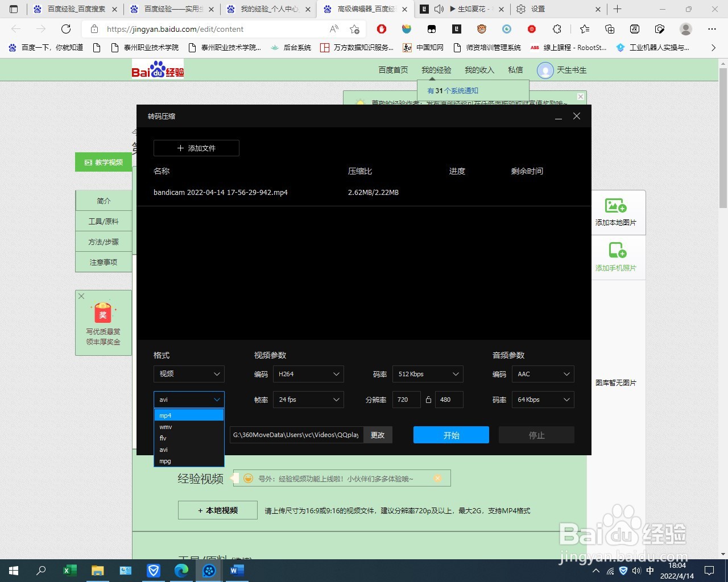Click the 添加文件 button
This screenshot has height=582, width=728.
(x=196, y=148)
